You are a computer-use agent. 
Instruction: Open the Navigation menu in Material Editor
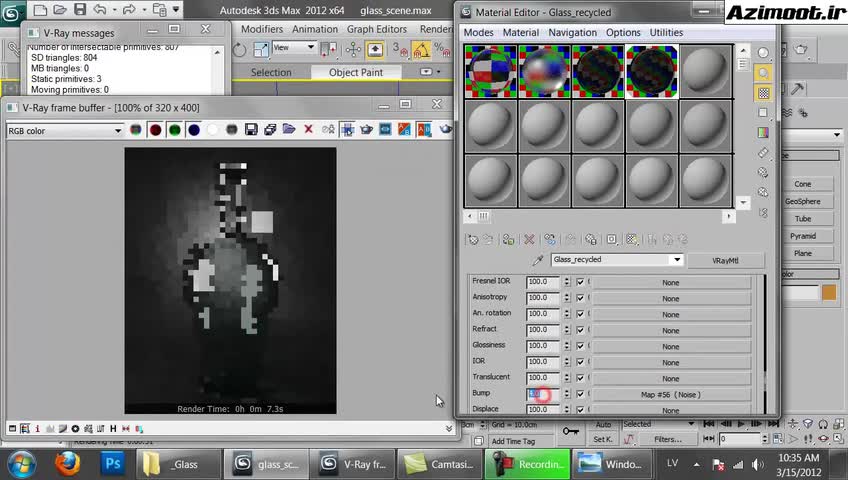pos(572,33)
